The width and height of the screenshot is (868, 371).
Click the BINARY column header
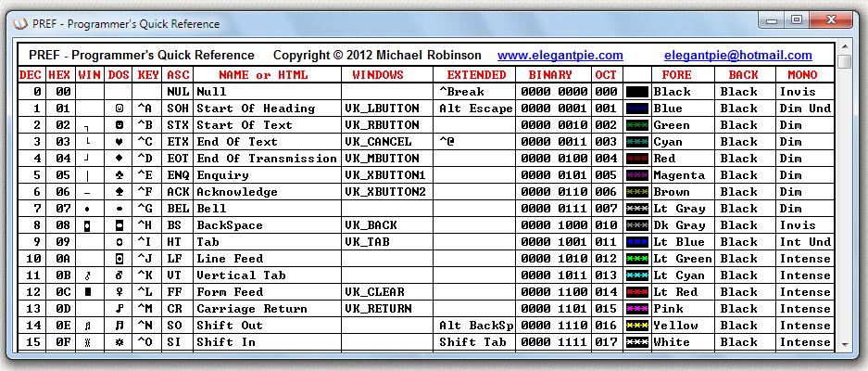point(554,75)
